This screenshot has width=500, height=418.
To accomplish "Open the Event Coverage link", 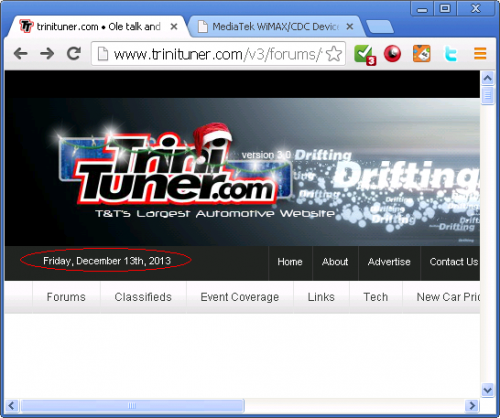I will tap(240, 297).
